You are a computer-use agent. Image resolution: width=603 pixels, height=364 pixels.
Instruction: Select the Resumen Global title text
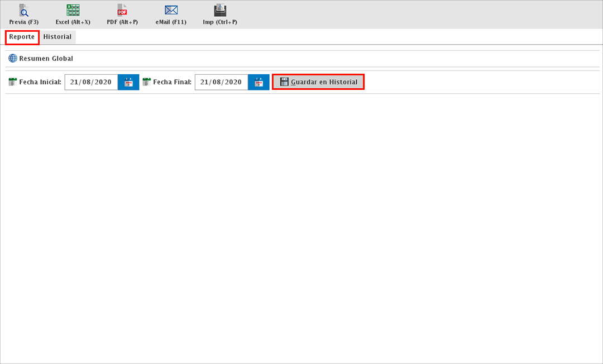pos(46,59)
